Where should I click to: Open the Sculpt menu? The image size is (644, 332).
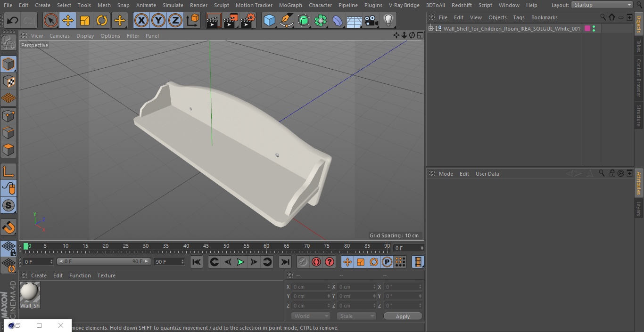tap(221, 5)
